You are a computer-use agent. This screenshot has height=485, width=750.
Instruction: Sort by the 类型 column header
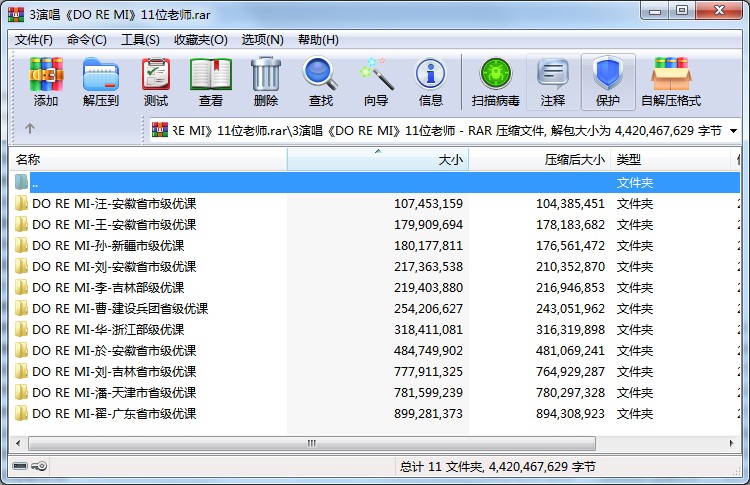point(671,159)
